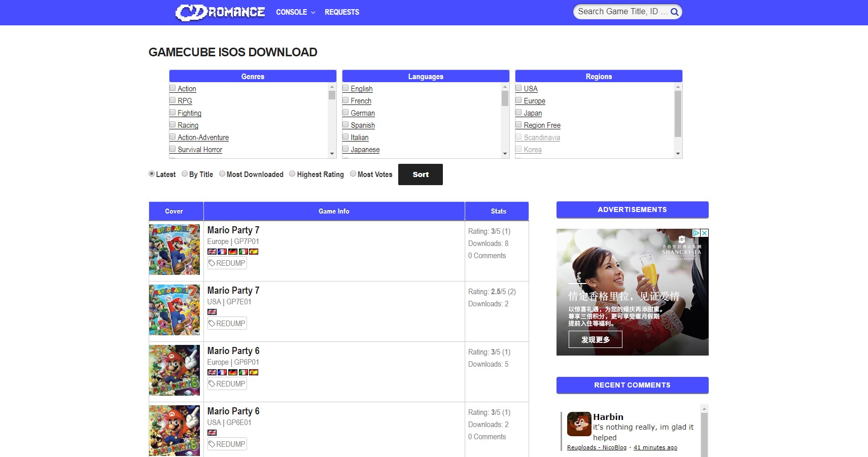The height and width of the screenshot is (457, 868).
Task: Open Mario Party 7 USA title link
Action: (233, 291)
